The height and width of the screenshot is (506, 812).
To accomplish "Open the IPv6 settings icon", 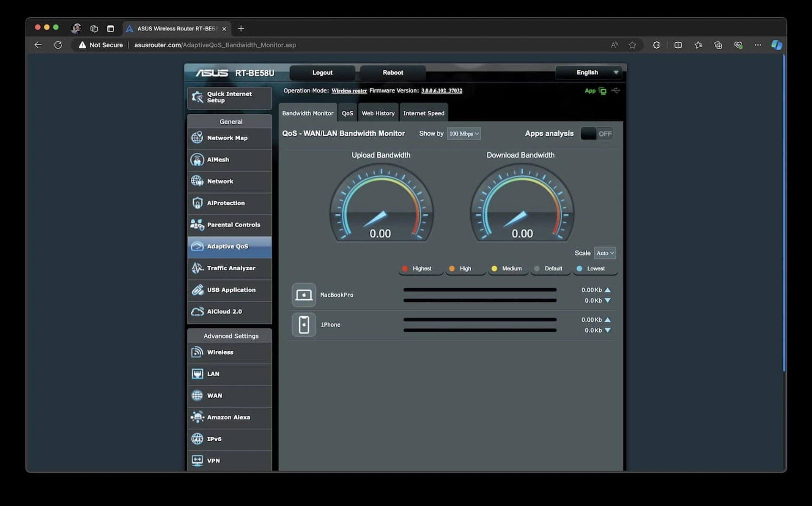I will (197, 439).
